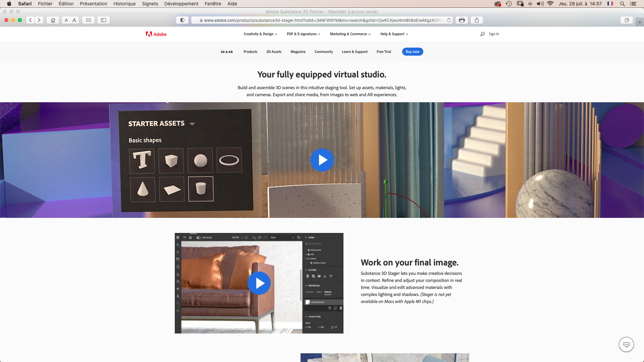644x362 pixels.
Task: Click the print icon in Safari toolbar
Action: point(462,20)
